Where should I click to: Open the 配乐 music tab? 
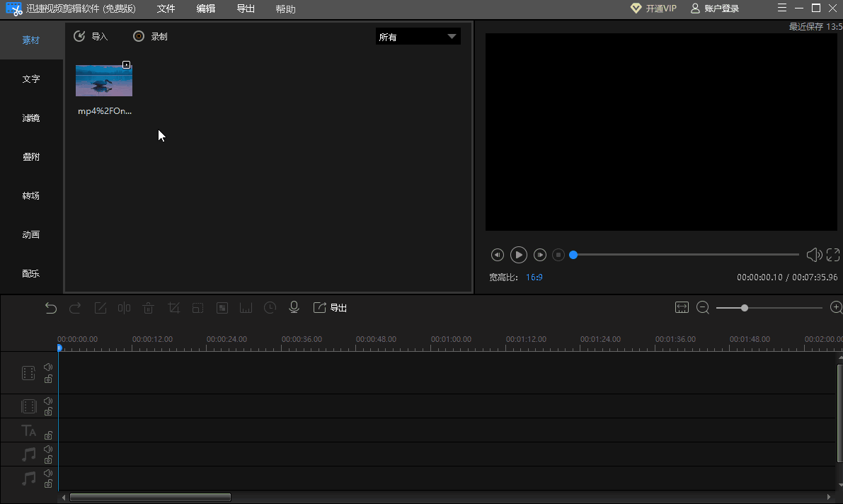tap(31, 273)
